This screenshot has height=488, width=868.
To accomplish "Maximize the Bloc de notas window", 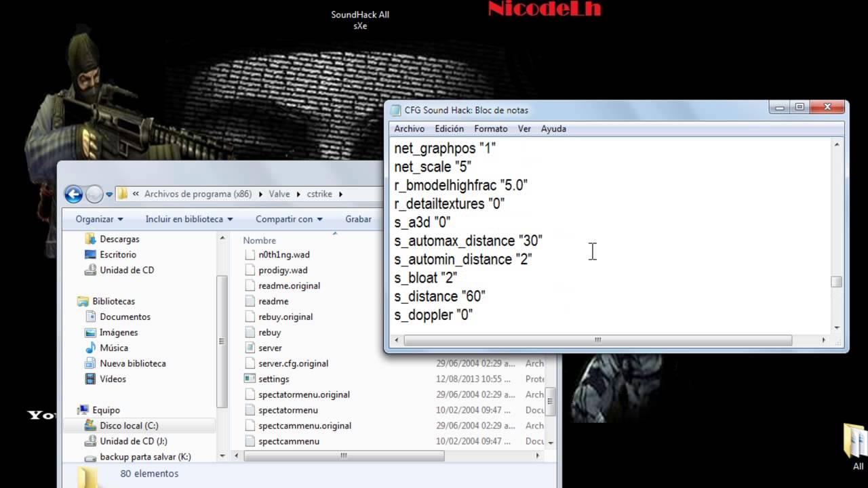I will point(800,107).
